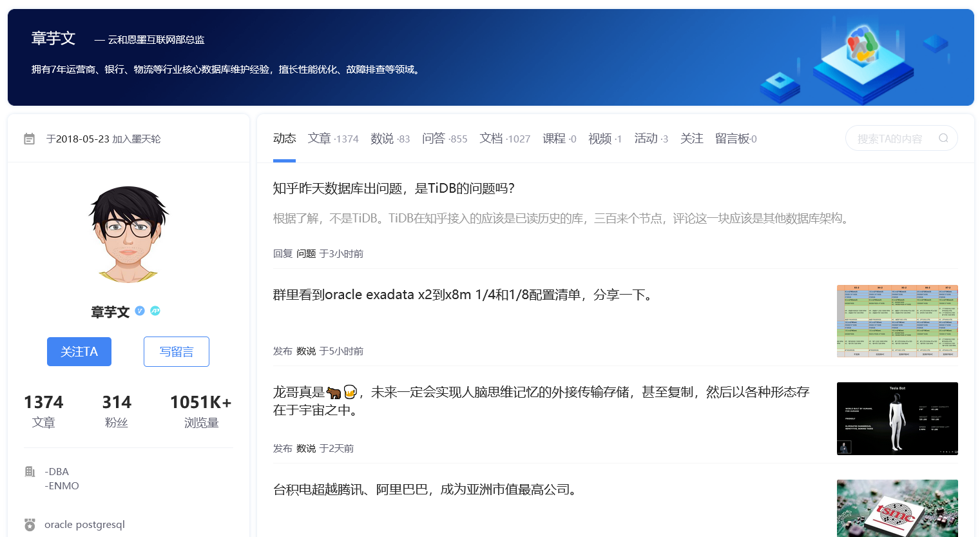Viewport: 980px width, 537px height.
Task: Open the 留言板 0 tab
Action: point(736,138)
